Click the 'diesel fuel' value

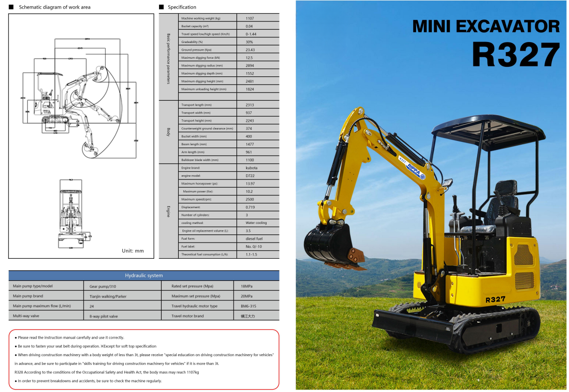pos(254,239)
